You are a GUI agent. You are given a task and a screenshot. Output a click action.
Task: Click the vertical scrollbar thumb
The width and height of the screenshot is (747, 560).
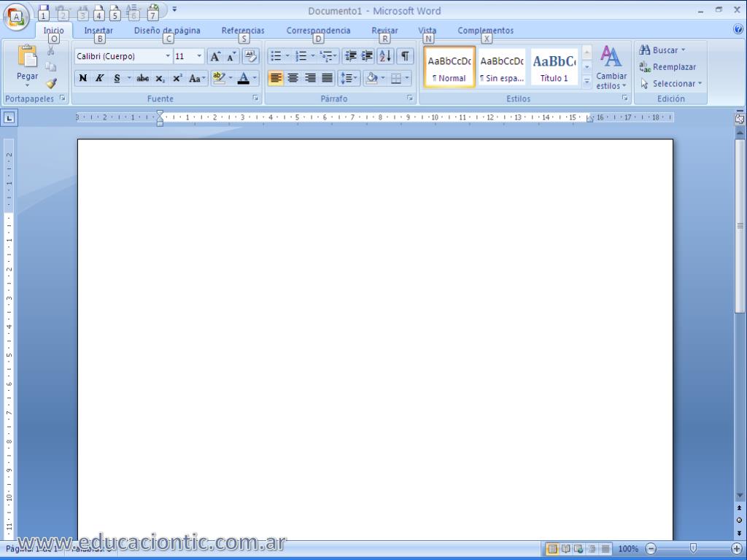(740, 226)
